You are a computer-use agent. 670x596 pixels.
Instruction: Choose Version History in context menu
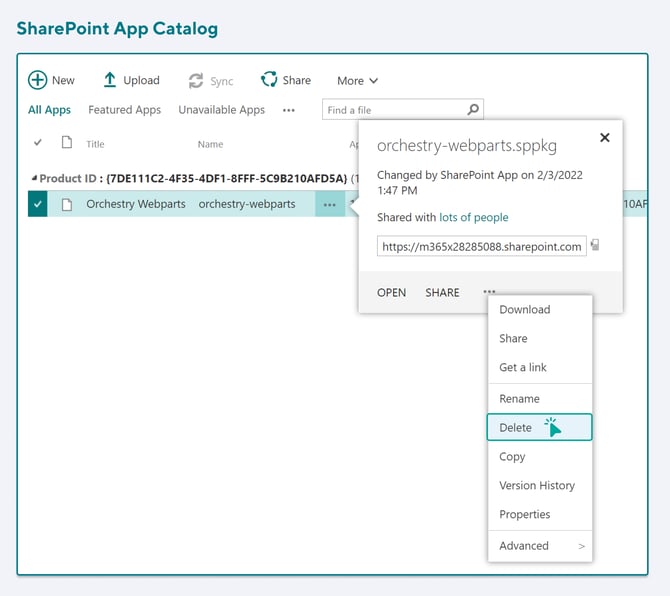537,485
